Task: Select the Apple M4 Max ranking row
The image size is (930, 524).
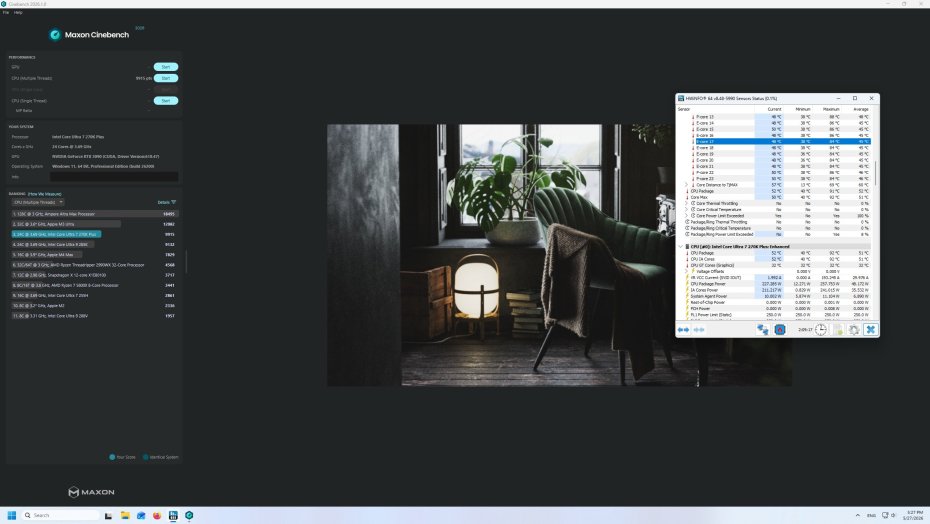Action: tap(94, 255)
